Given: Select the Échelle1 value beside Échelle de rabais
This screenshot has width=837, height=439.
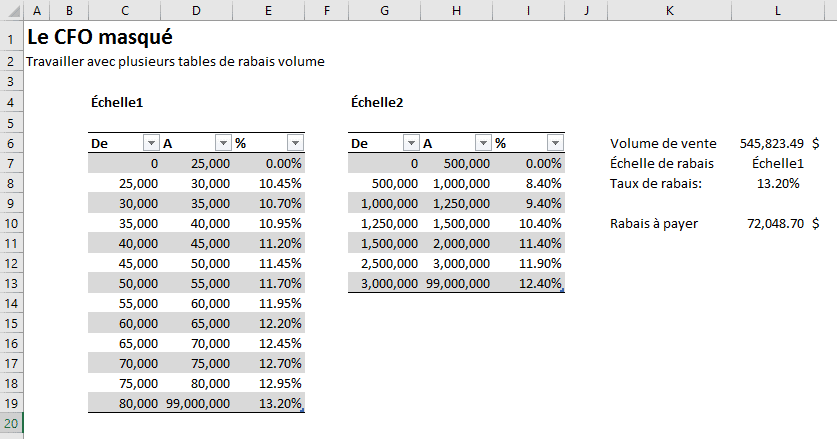Looking at the screenshot, I should tap(777, 163).
